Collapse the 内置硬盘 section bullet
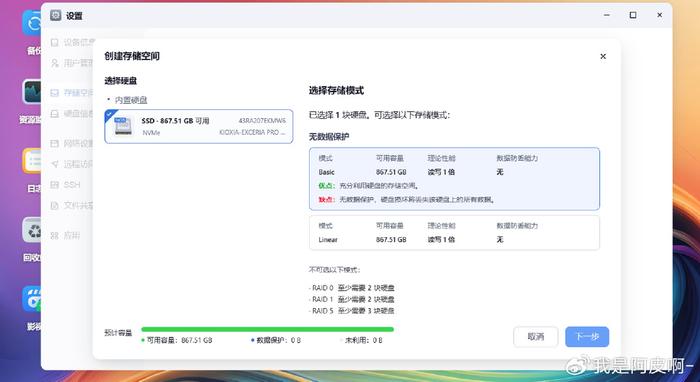 tap(108, 100)
